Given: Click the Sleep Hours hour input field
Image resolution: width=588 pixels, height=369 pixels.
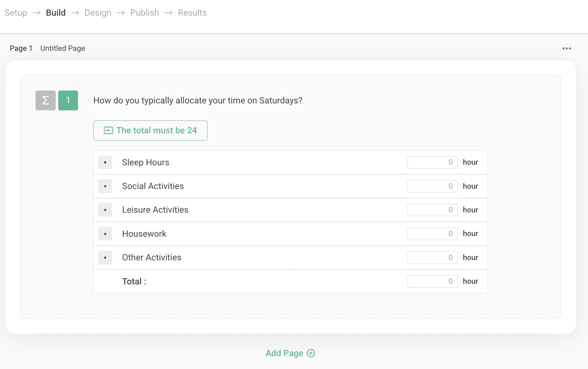Looking at the screenshot, I should pos(432,162).
